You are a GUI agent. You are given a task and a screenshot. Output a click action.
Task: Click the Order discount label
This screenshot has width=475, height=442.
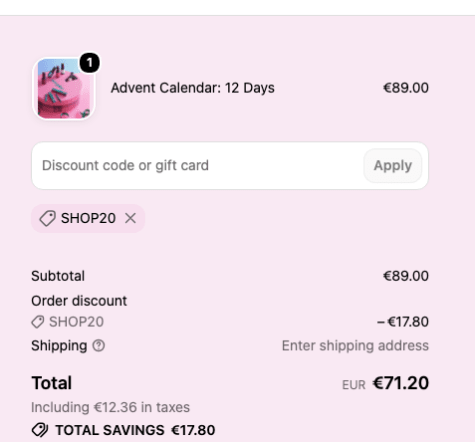coord(79,301)
